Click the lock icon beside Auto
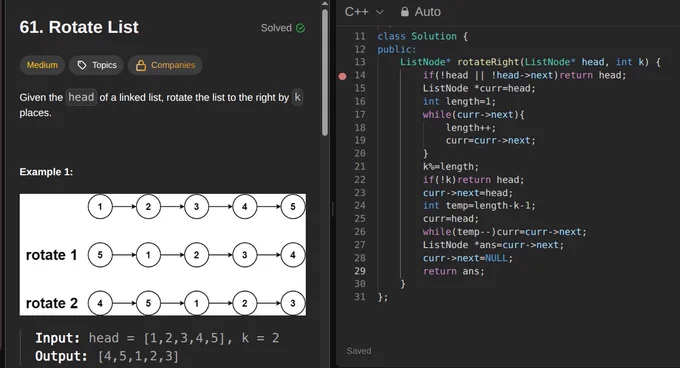The width and height of the screenshot is (680, 368). [404, 12]
